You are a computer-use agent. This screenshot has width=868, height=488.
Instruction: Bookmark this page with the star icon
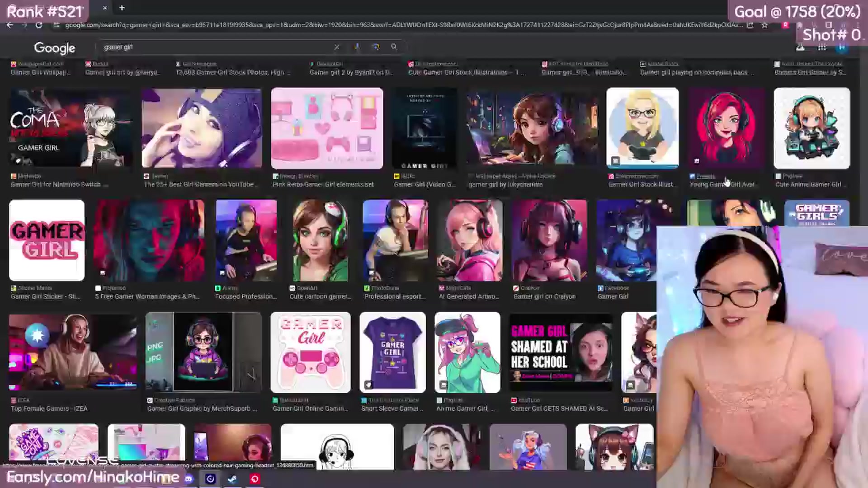point(764,25)
